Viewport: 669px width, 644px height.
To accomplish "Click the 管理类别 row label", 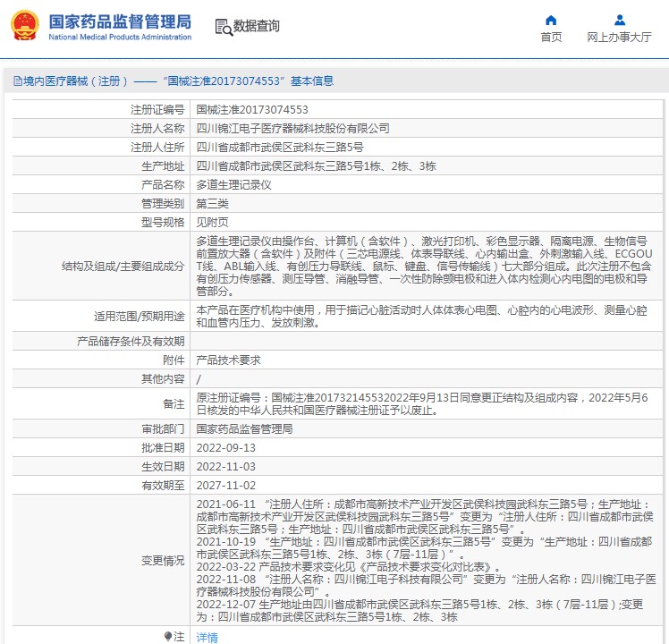I will 163,204.
